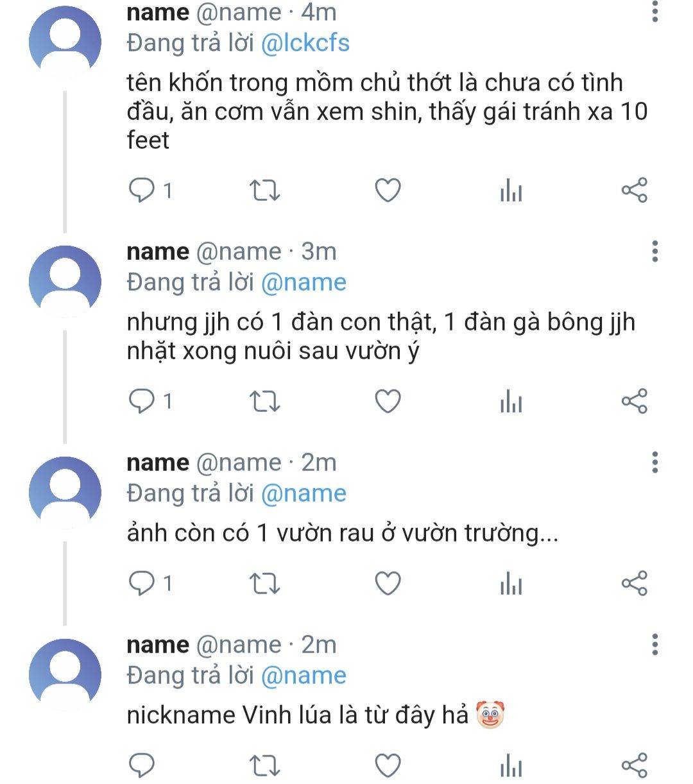Open more options for the 4m tweet

tap(654, 12)
